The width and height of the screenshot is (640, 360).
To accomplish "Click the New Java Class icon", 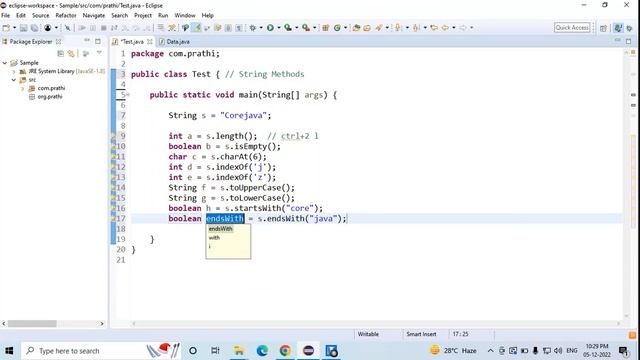I will [x=337, y=28].
